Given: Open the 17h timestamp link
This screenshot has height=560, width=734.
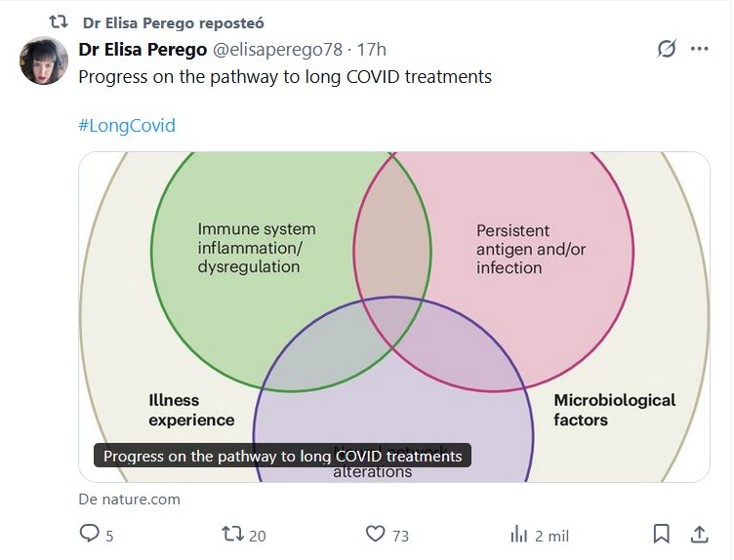Looking at the screenshot, I should (x=372, y=50).
